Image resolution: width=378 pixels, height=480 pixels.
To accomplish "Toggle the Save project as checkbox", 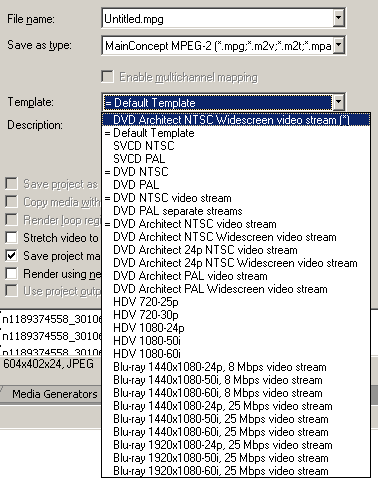I will tap(11, 184).
